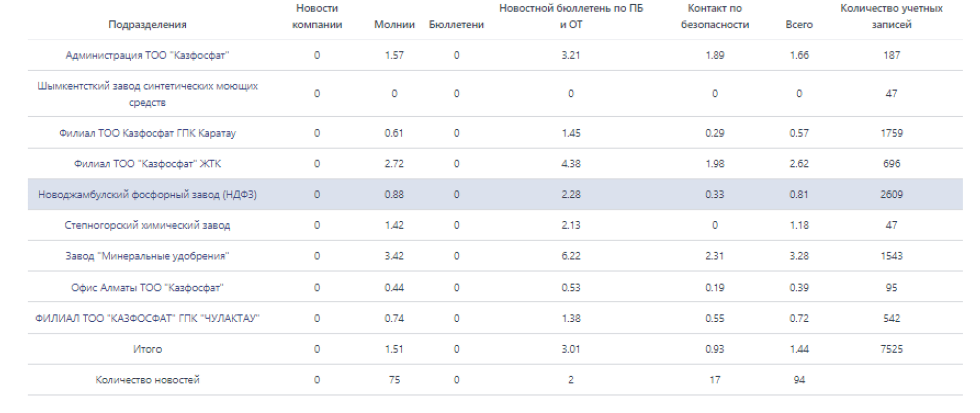Click Филиал ТОО "Казфосфат" ЖТК row name
This screenshot has width=980, height=413.
[x=147, y=164]
